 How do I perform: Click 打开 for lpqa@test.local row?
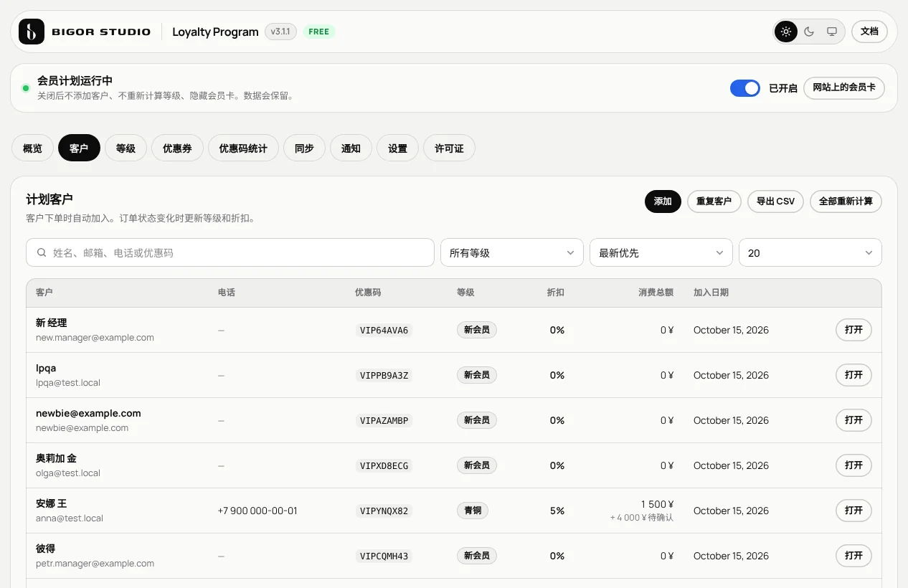click(x=853, y=375)
